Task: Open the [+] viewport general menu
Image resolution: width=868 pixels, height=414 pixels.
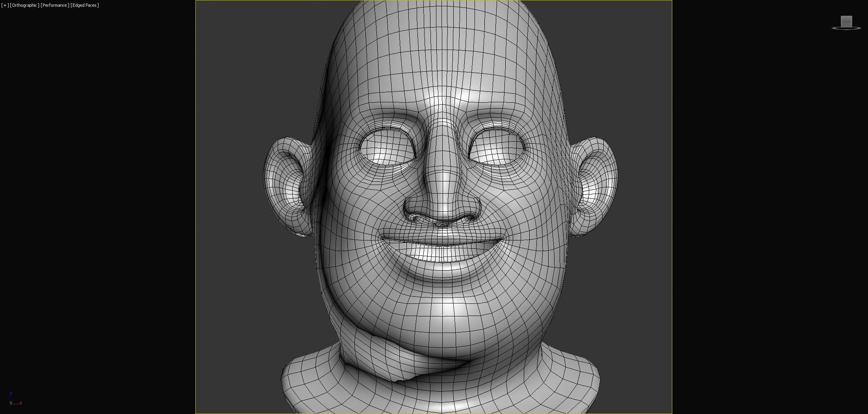Action: [x=5, y=5]
